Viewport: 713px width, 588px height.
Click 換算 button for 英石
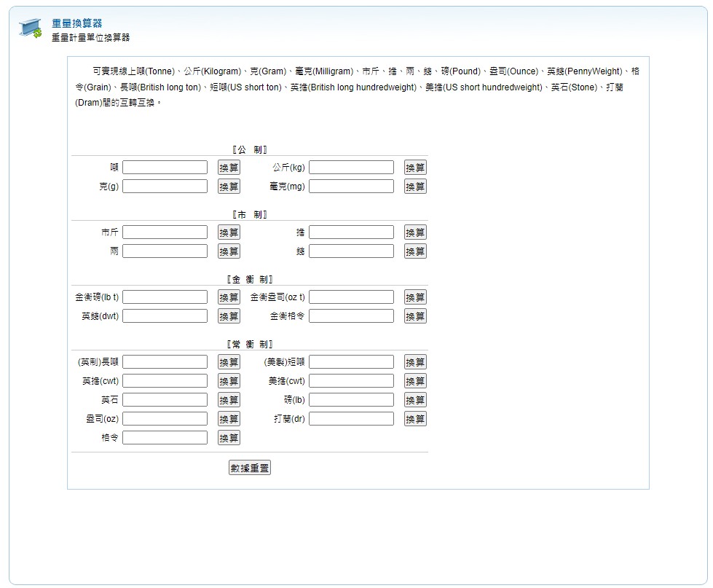pyautogui.click(x=229, y=400)
